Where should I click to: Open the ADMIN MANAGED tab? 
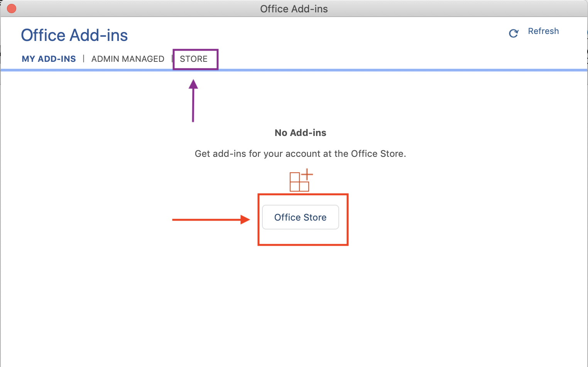click(128, 59)
